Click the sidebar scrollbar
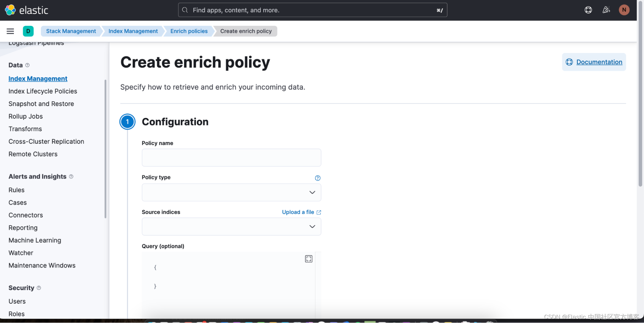The height and width of the screenshot is (323, 644). 105,149
